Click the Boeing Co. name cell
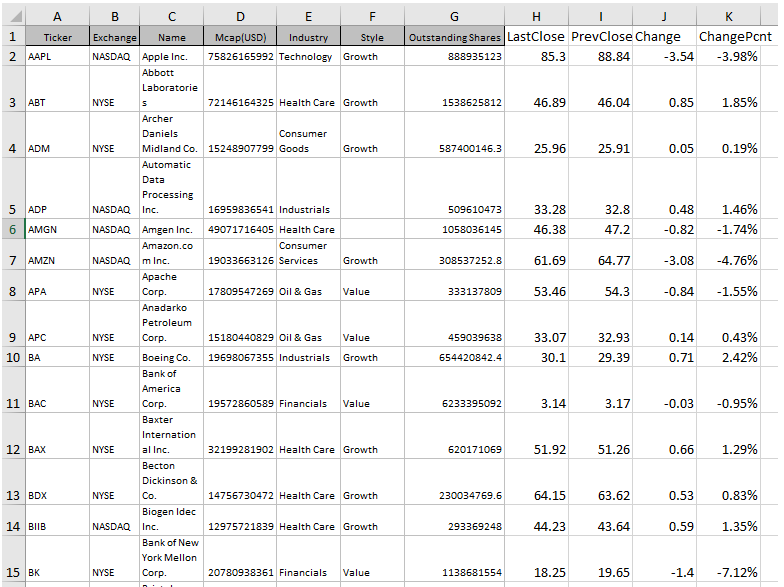The image size is (784, 587). (x=172, y=357)
